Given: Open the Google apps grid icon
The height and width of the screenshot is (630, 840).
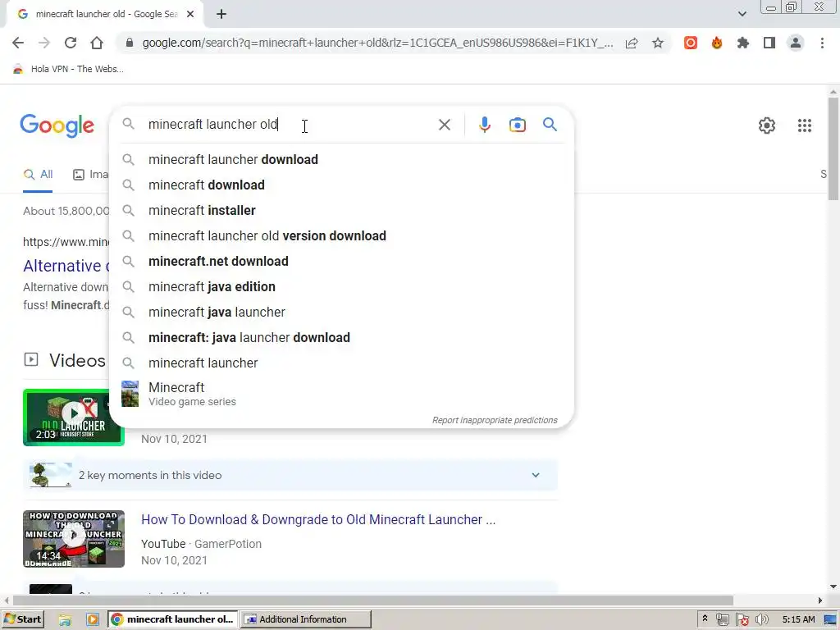Looking at the screenshot, I should coord(804,126).
